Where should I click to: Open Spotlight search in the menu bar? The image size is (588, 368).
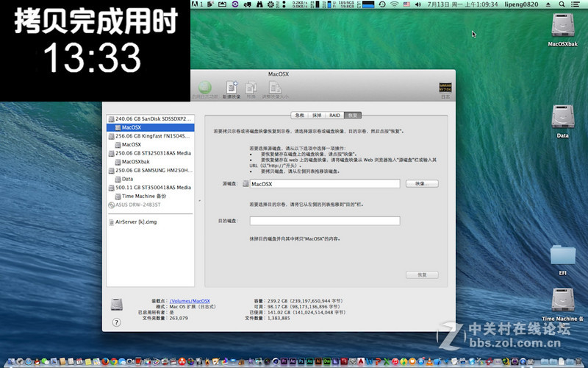point(562,4)
